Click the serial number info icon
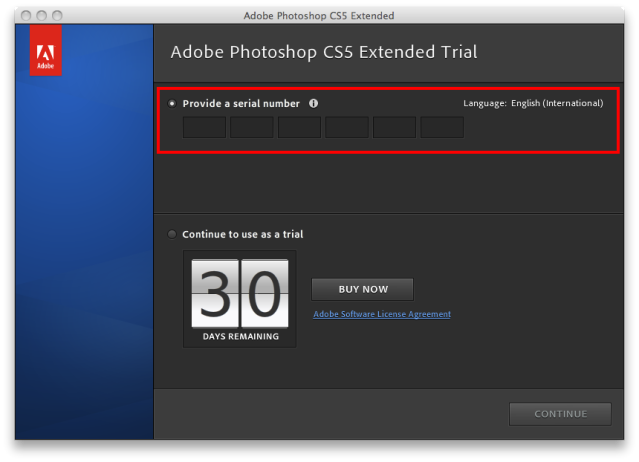Screen dimensions: 639x462 coord(313,103)
